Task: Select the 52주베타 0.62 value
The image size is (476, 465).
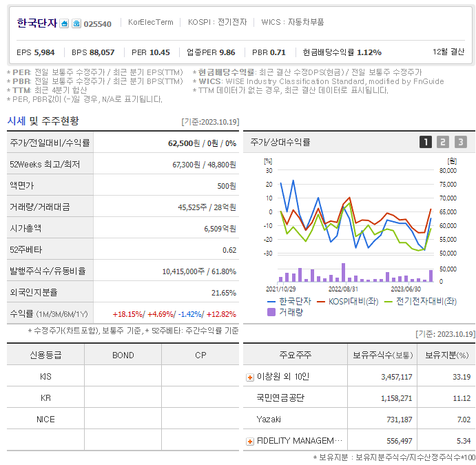Action: tap(229, 250)
